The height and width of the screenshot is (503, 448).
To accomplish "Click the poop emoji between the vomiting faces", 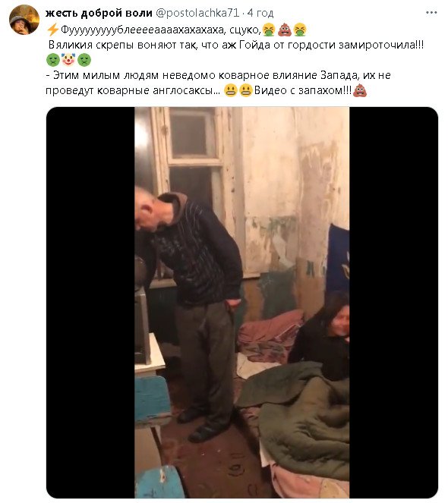I will click(284, 30).
